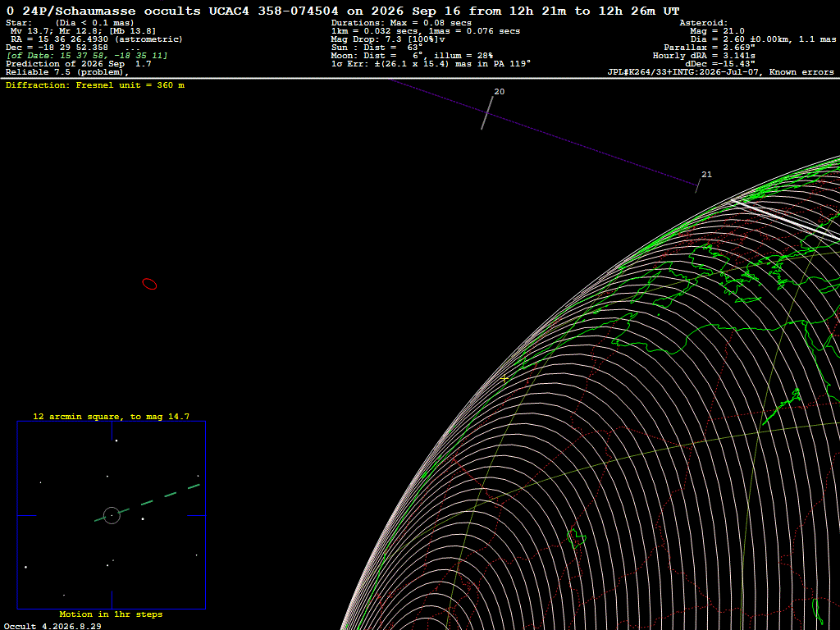Click the green dashed asteroid motion line
Screen dimensions: 840x630
[x=148, y=503]
